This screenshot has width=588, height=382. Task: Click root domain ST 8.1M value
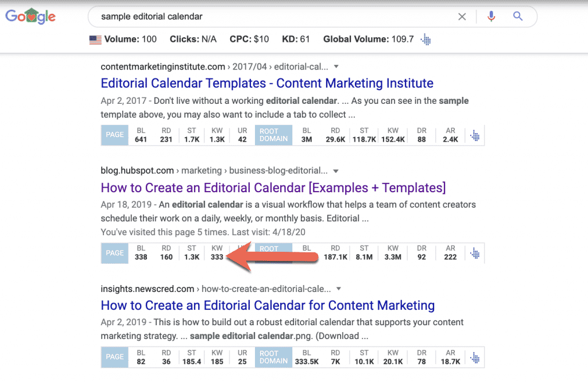click(x=364, y=253)
